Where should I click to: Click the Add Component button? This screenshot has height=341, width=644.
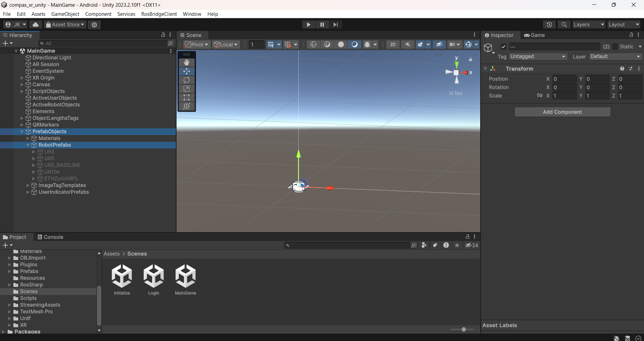(x=562, y=112)
